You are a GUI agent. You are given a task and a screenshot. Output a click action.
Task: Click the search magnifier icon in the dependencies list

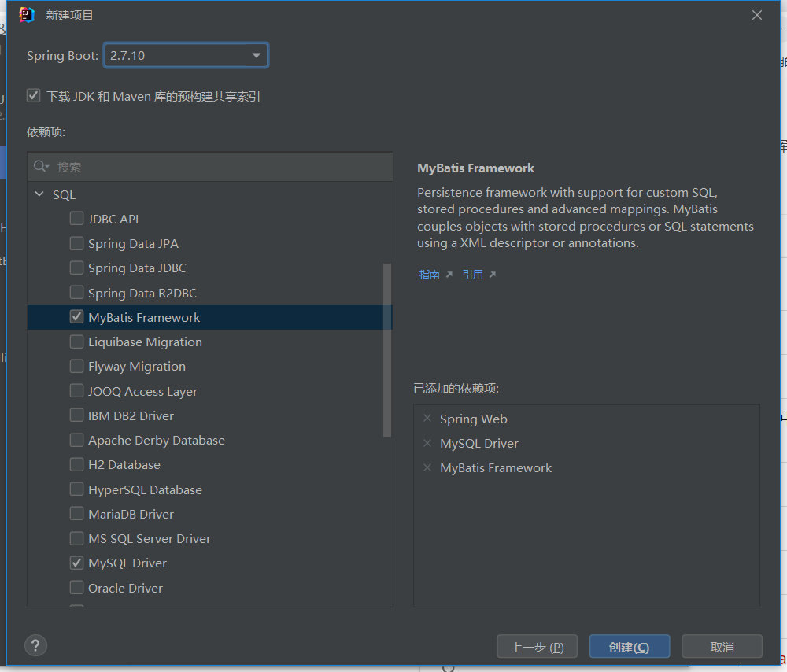tap(41, 166)
